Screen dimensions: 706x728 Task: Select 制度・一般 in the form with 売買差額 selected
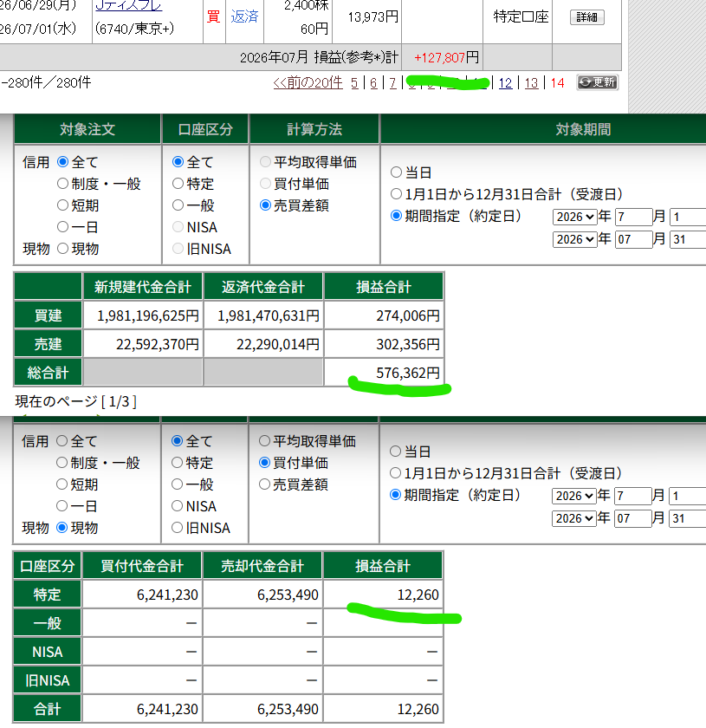tap(62, 184)
